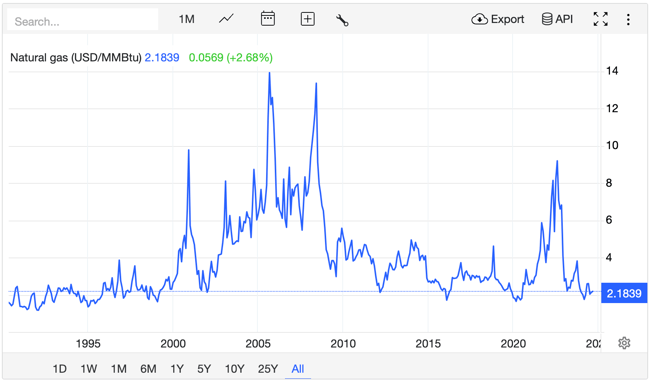Choose the 5Y time range
The width and height of the screenshot is (650, 381).
point(204,369)
